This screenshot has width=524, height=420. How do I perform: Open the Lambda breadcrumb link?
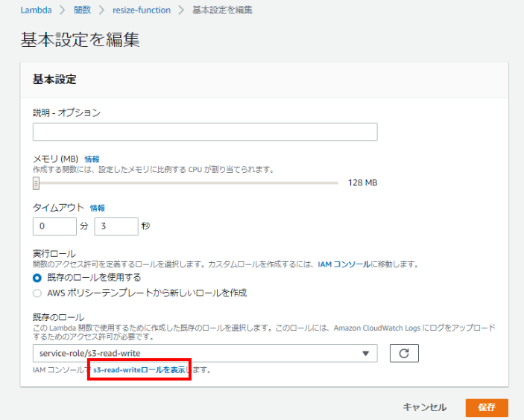[x=36, y=10]
